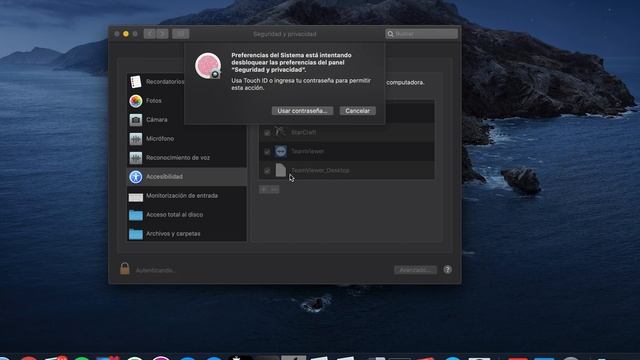
Task: Open the Cámara privacy category
Action: (x=187, y=120)
